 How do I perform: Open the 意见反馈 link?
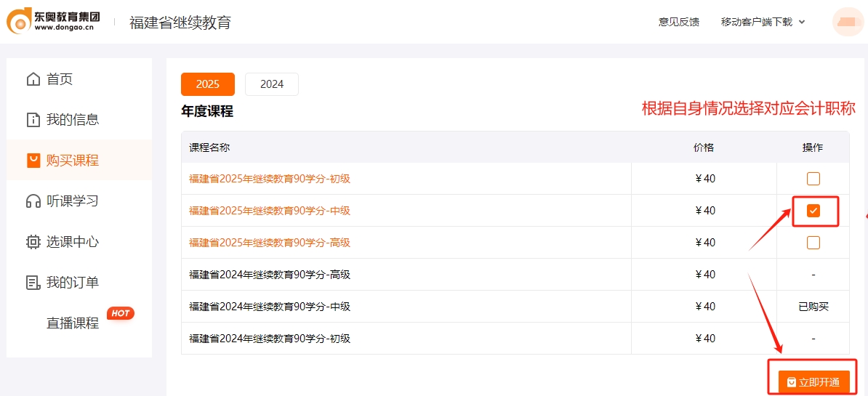coord(678,22)
